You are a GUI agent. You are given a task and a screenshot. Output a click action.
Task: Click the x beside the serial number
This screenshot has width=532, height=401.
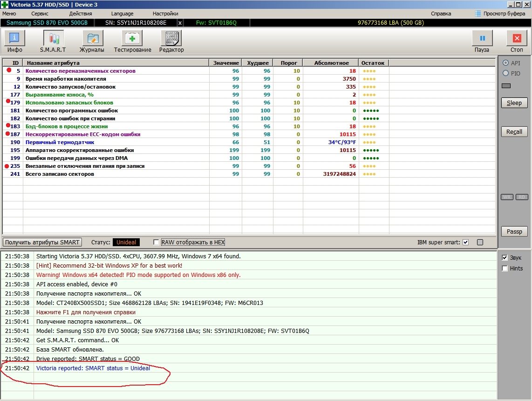[180, 23]
